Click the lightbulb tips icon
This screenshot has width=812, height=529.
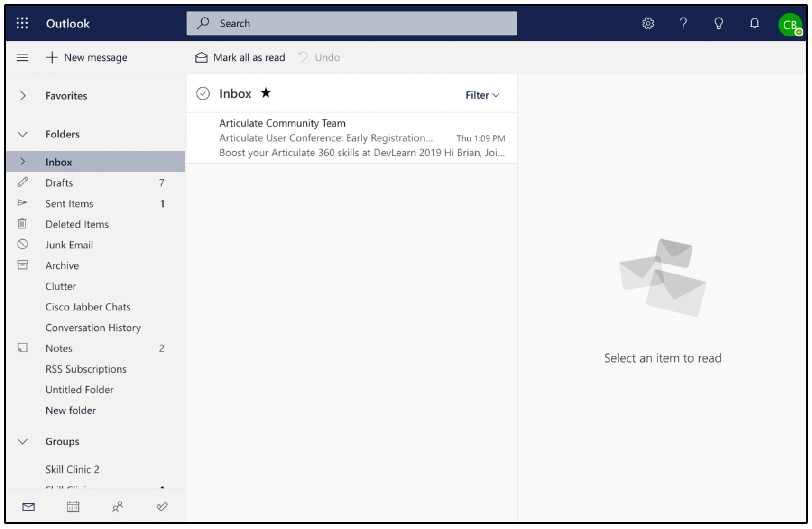(719, 23)
